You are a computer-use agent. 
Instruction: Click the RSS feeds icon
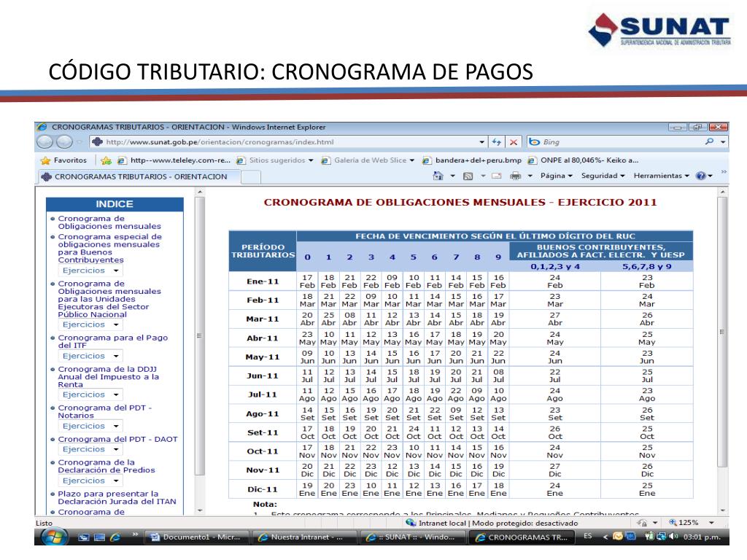tap(468, 176)
